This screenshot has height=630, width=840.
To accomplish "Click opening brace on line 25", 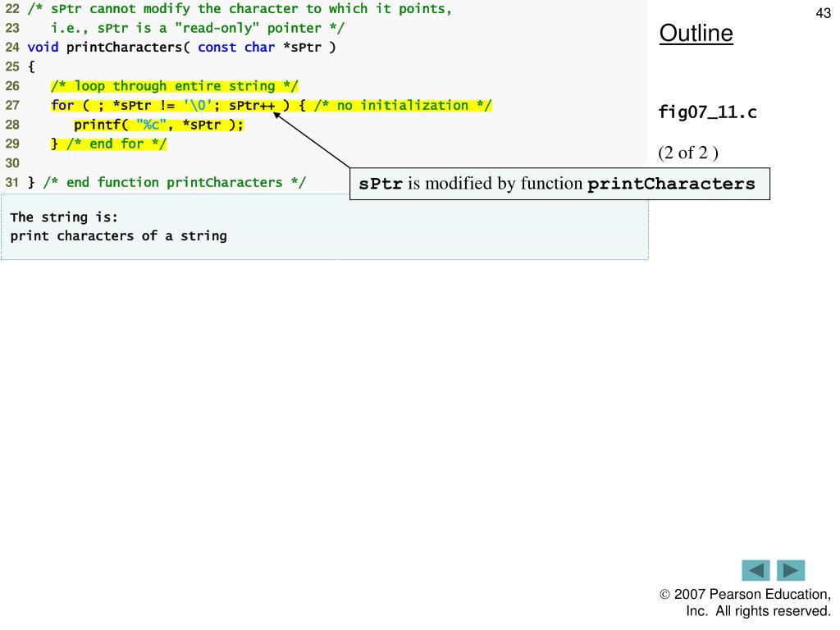I will point(31,67).
